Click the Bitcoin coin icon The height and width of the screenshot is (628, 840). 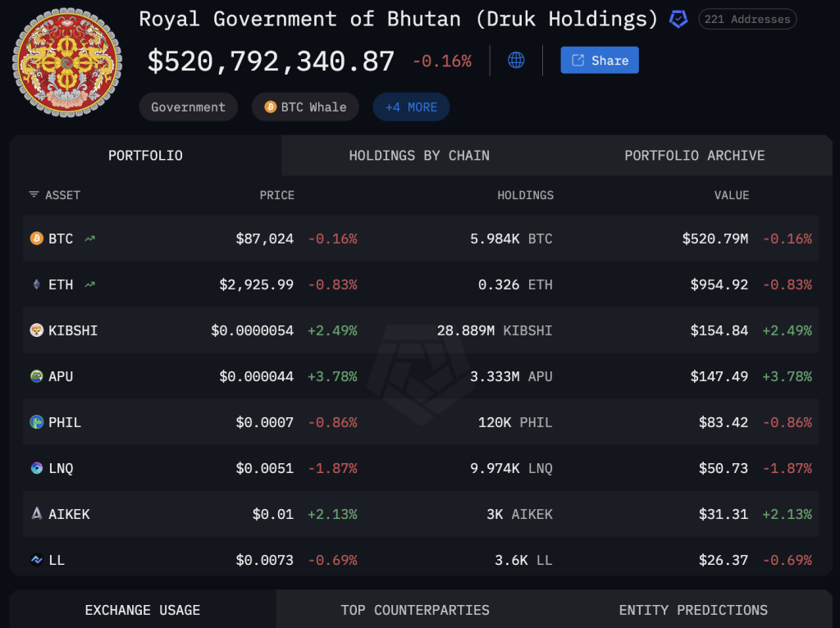point(36,239)
